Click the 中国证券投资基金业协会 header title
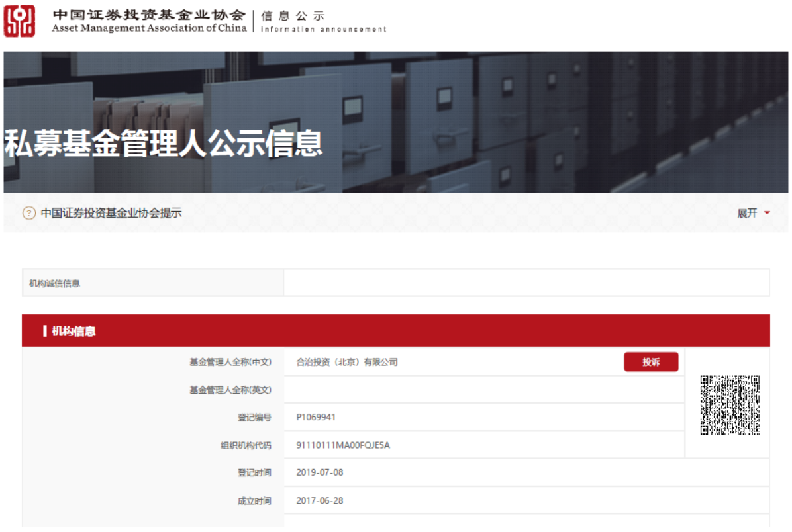 click(149, 15)
